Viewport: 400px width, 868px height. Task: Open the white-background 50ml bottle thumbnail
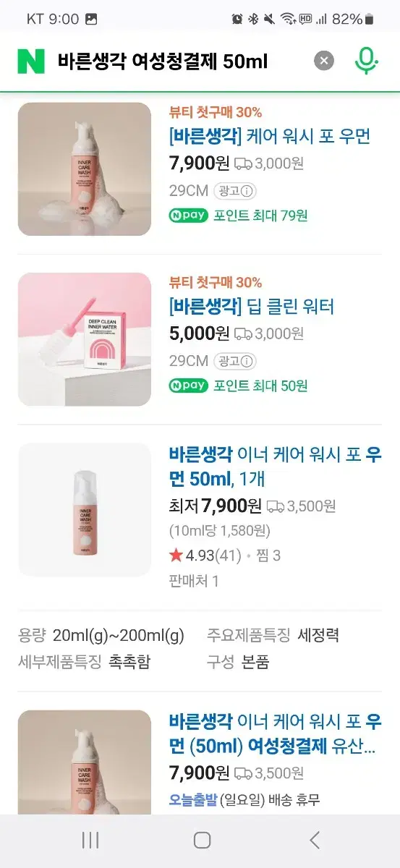pos(85,509)
